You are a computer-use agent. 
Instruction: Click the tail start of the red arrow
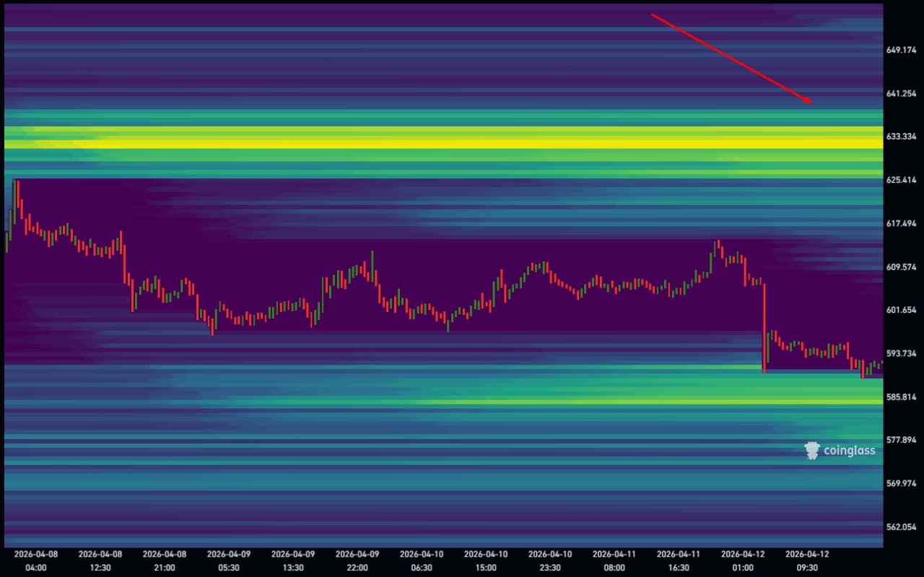pyautogui.click(x=653, y=14)
